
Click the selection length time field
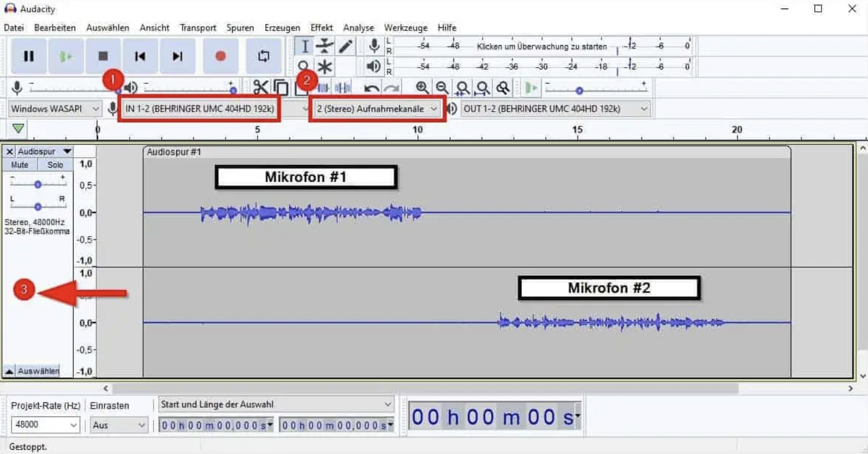[x=337, y=425]
